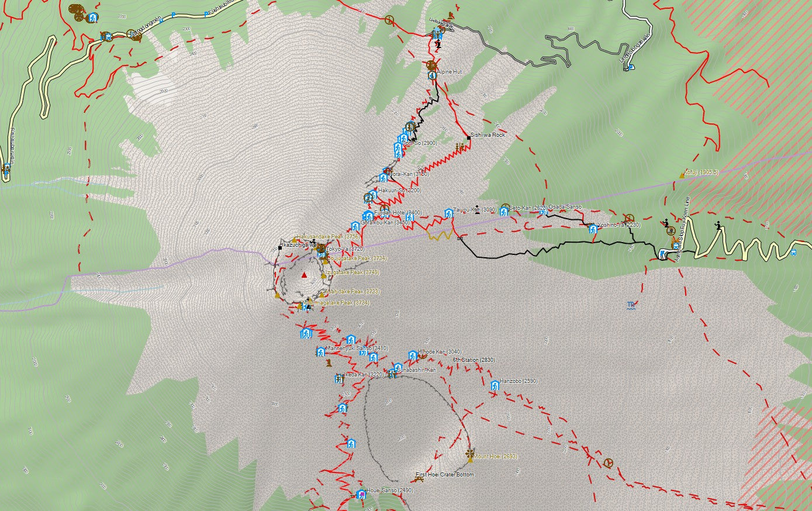Viewport: 812px width, 511px height.
Task: Click the Goraikou-Kan hut icon
Action: pos(355,226)
